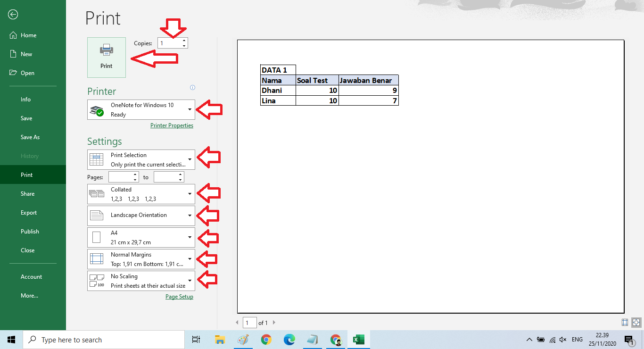Select the Home item in the sidebar
The image size is (644, 349).
[28, 35]
